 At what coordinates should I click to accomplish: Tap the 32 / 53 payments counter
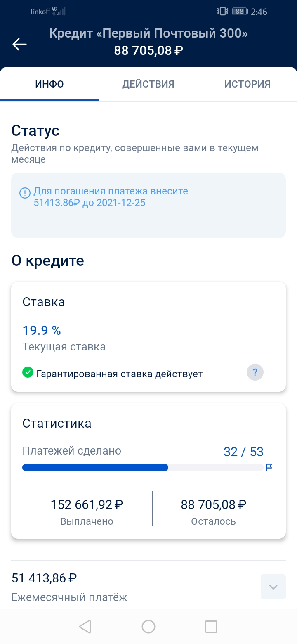point(243,452)
